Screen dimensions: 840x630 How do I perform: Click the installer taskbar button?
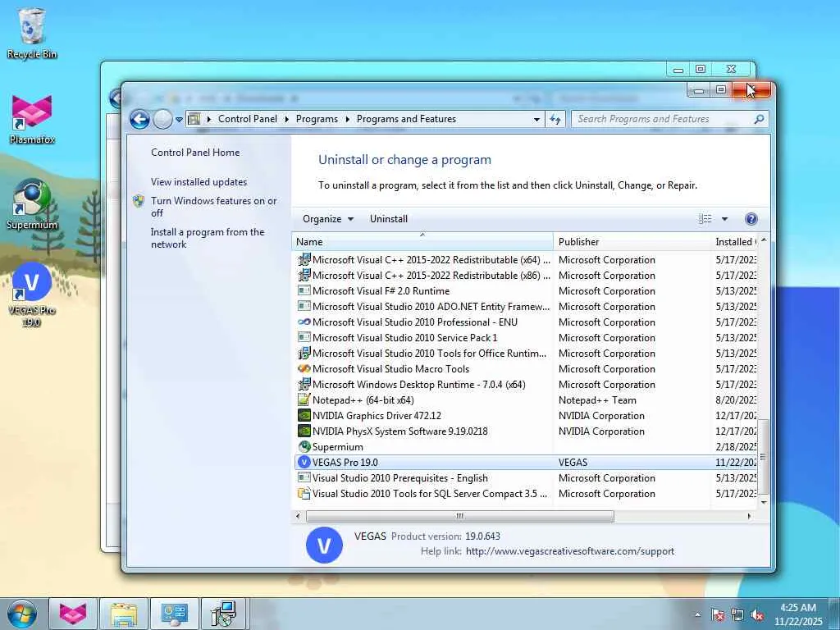point(224,614)
